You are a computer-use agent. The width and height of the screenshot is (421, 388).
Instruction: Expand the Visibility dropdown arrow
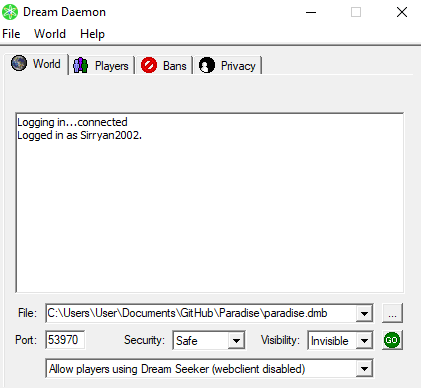tap(364, 340)
